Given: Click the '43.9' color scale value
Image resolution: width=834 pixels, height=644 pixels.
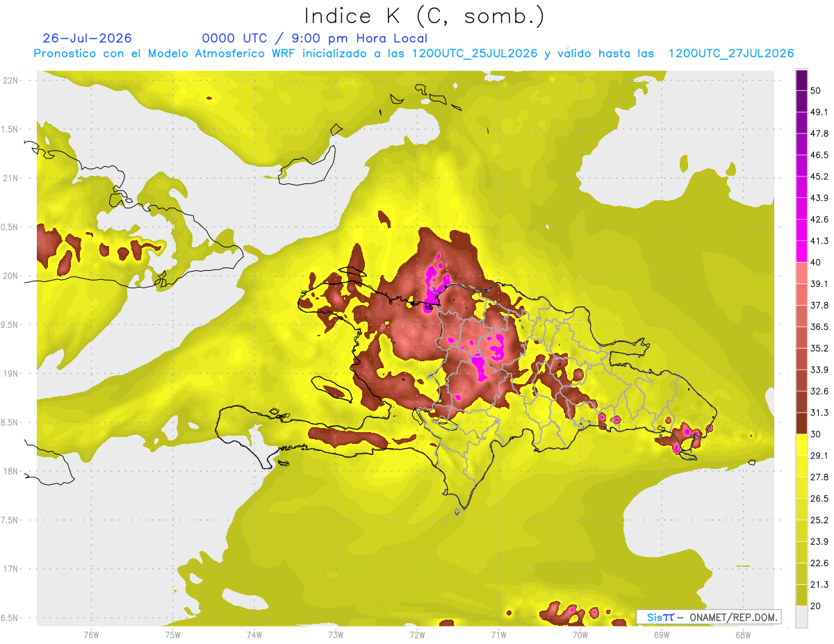Looking at the screenshot, I should click(819, 198).
